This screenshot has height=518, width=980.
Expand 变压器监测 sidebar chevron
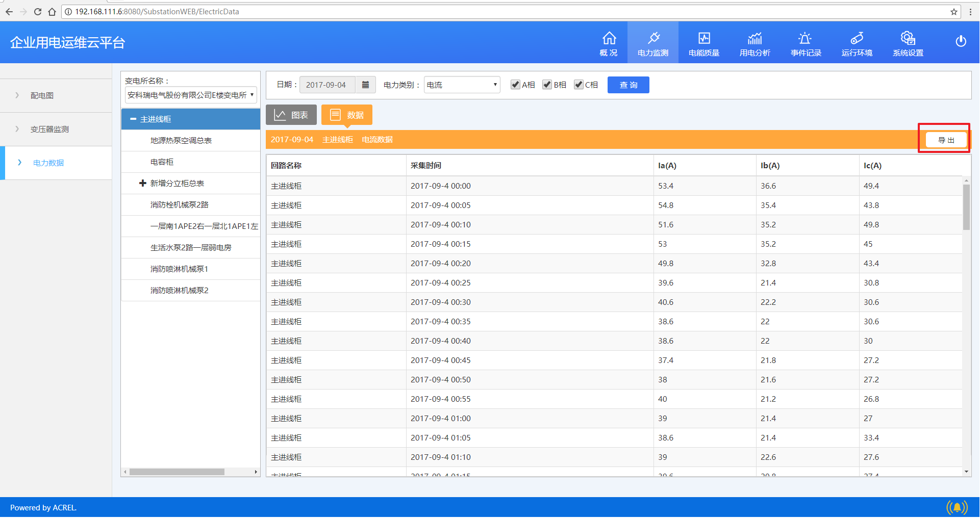point(17,129)
